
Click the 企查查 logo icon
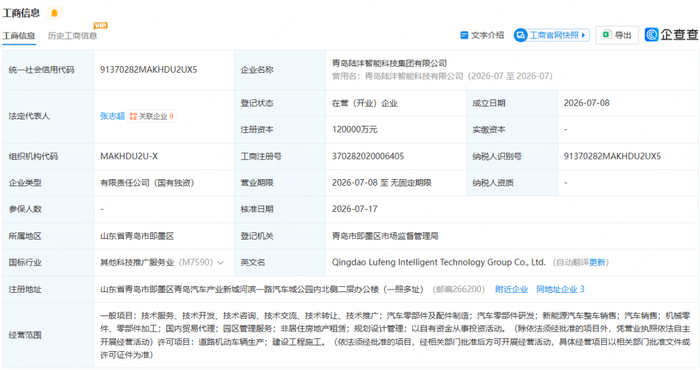click(651, 34)
